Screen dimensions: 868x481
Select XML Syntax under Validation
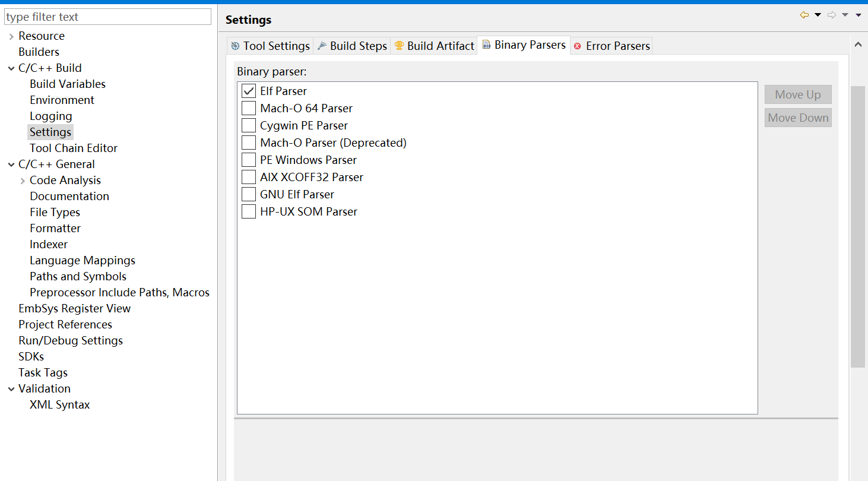click(x=59, y=404)
